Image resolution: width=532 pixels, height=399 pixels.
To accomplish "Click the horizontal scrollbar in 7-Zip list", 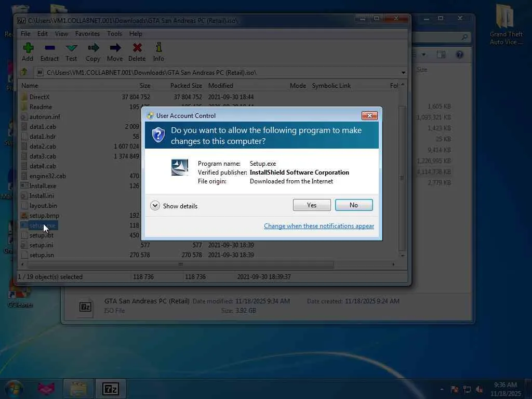I will pyautogui.click(x=180, y=264).
